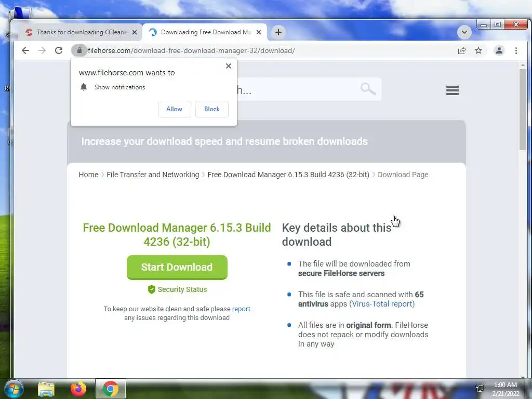
Task: Open Windows Explorer from taskbar
Action: [46, 389]
